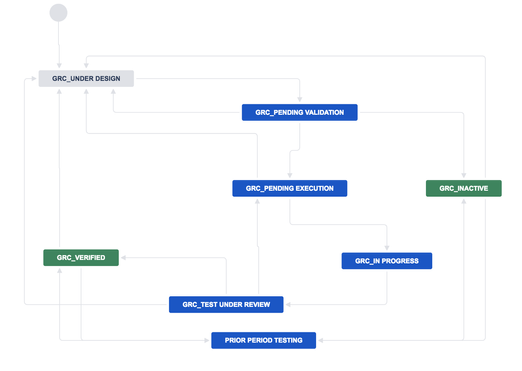Click arrowhead entering GRC_TEST UNDER REVIEW right side
Image resolution: width=522 pixels, height=371 pixels.
pyautogui.click(x=288, y=304)
